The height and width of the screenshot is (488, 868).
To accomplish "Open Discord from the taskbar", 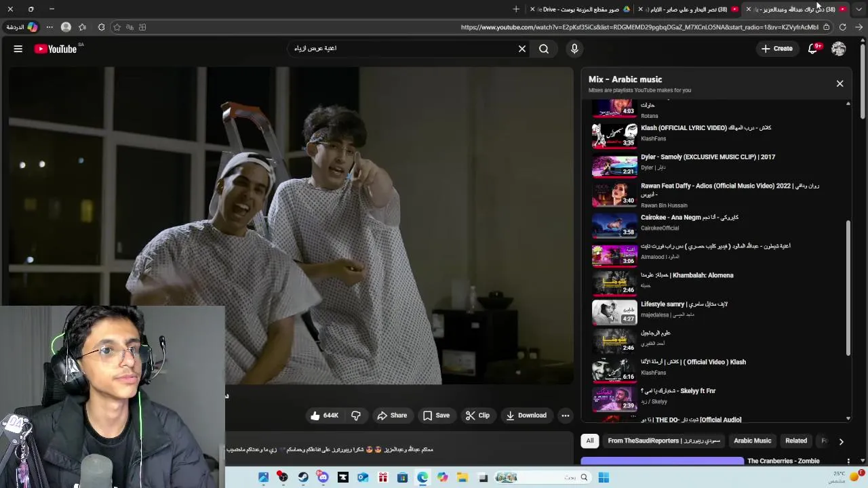I will [323, 477].
